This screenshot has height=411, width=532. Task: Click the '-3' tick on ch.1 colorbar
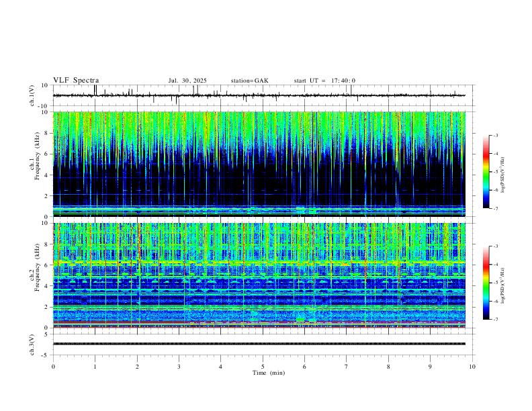(x=495, y=135)
